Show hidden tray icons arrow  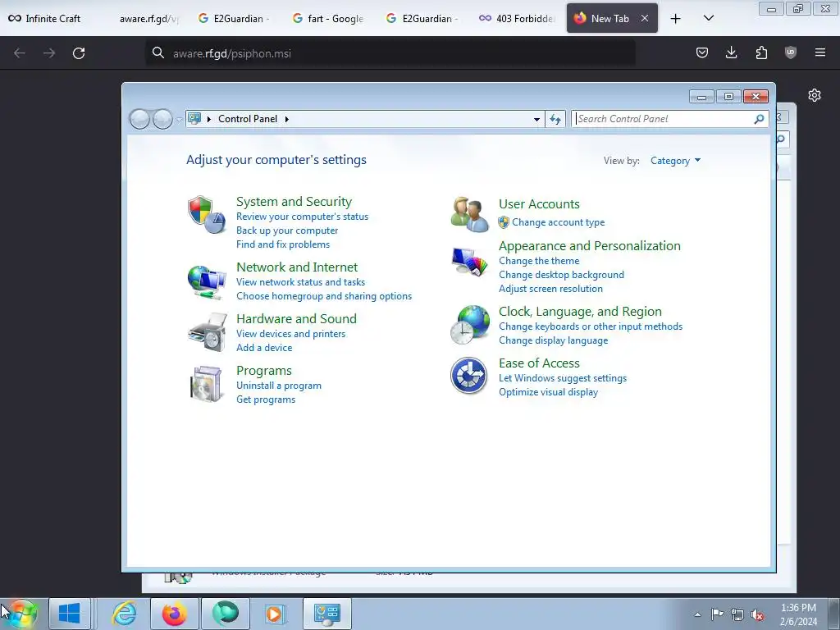point(697,614)
